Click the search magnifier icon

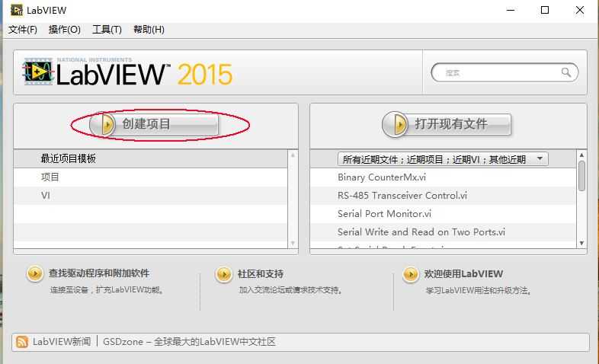565,72
